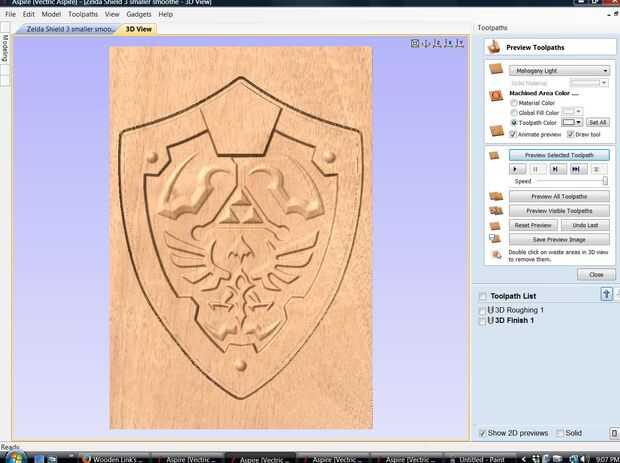Click the Preview Toolpaths header icon
The width and height of the screenshot is (620, 463).
tap(493, 47)
